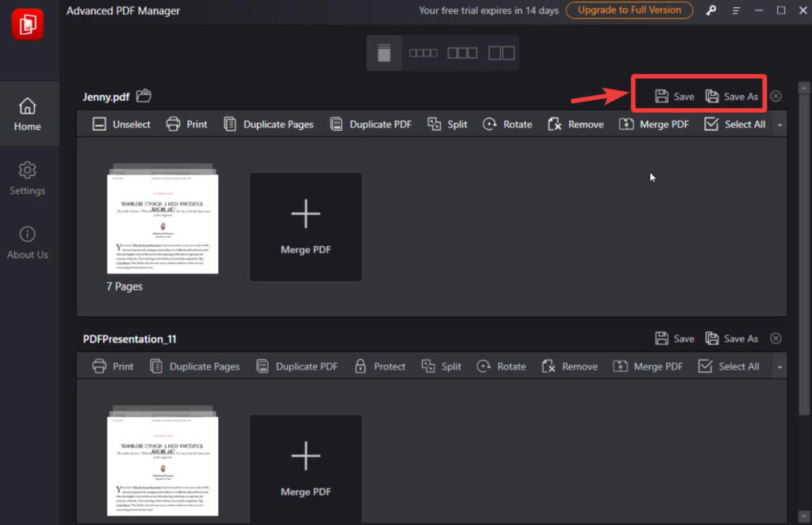
Task: Click Save As for PDFPresentation_11
Action: coord(732,339)
